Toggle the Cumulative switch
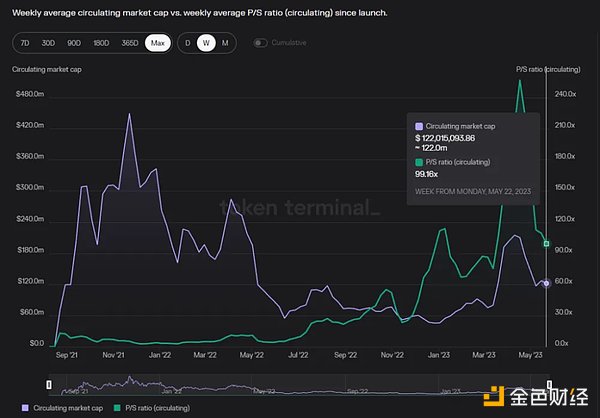 click(x=262, y=43)
